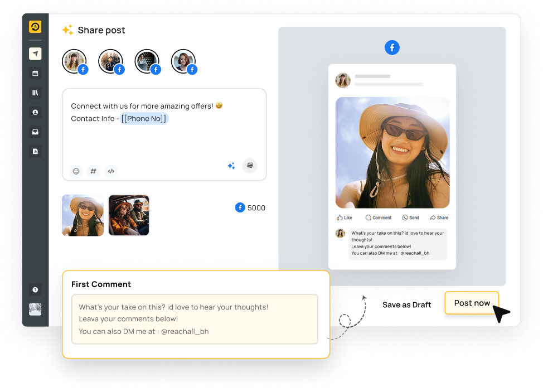Toggle the second Facebook account with man avatar
This screenshot has width=543, height=392.
point(110,61)
